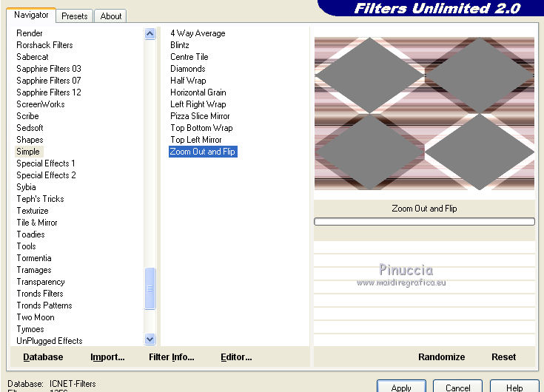Image resolution: width=544 pixels, height=392 pixels.
Task: Select Teph's Tricks category
Action: (40, 199)
